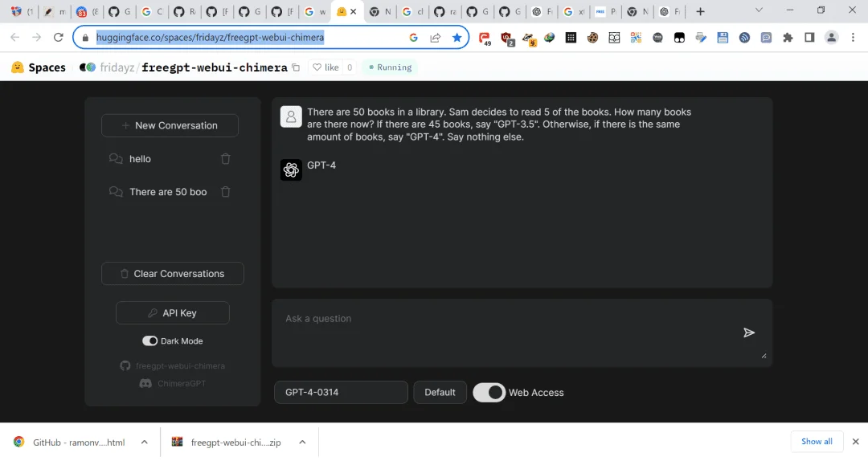868x461 pixels.
Task: Open the printer and pencil extension
Action: tap(701, 38)
